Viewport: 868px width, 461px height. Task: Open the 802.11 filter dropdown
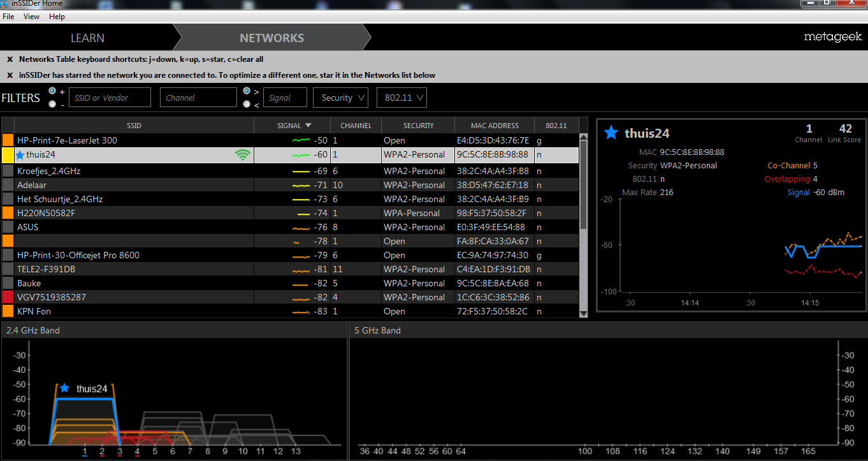click(x=401, y=98)
